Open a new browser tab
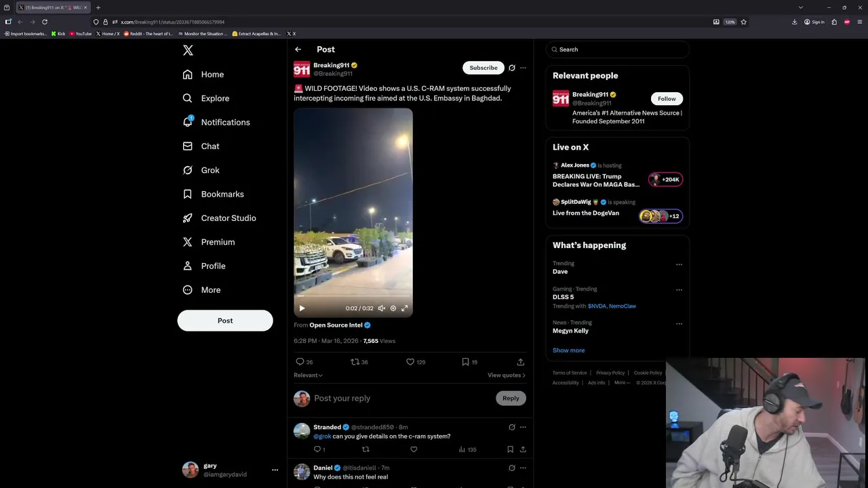This screenshot has width=868, height=488. click(98, 7)
